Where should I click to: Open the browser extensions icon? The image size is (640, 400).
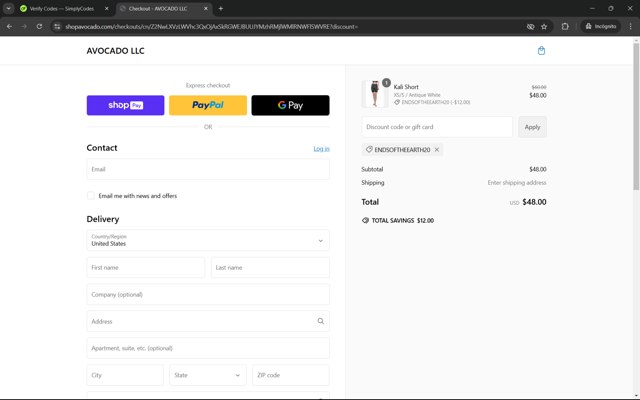(565, 27)
